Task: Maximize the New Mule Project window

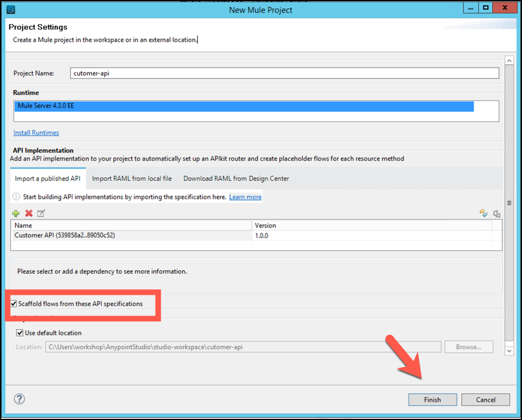Action: click(x=485, y=8)
